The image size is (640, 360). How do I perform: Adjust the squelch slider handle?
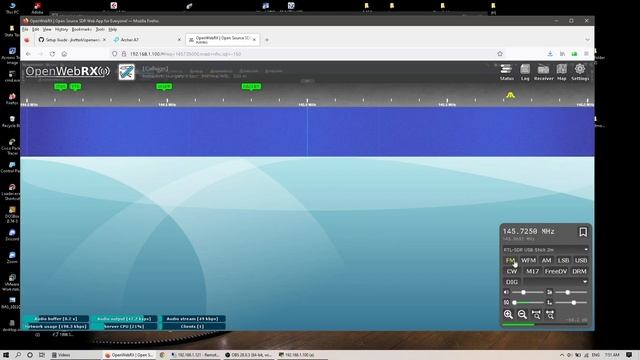pos(514,302)
